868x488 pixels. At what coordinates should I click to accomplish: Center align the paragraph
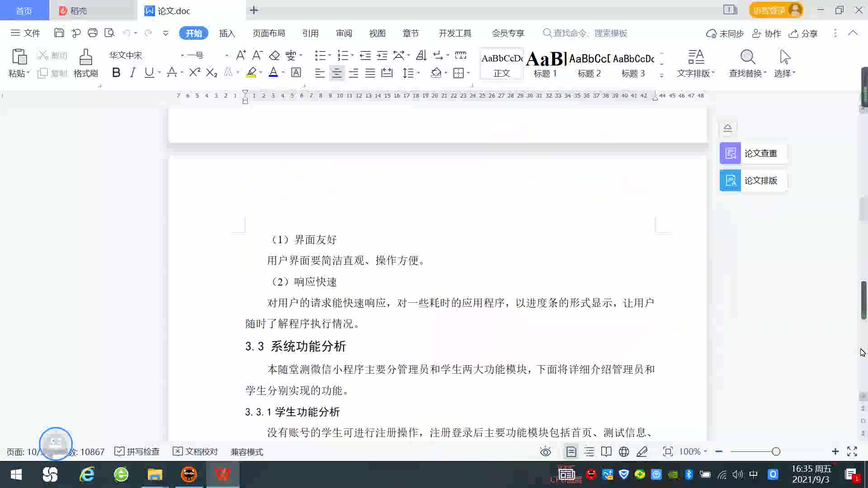click(336, 73)
